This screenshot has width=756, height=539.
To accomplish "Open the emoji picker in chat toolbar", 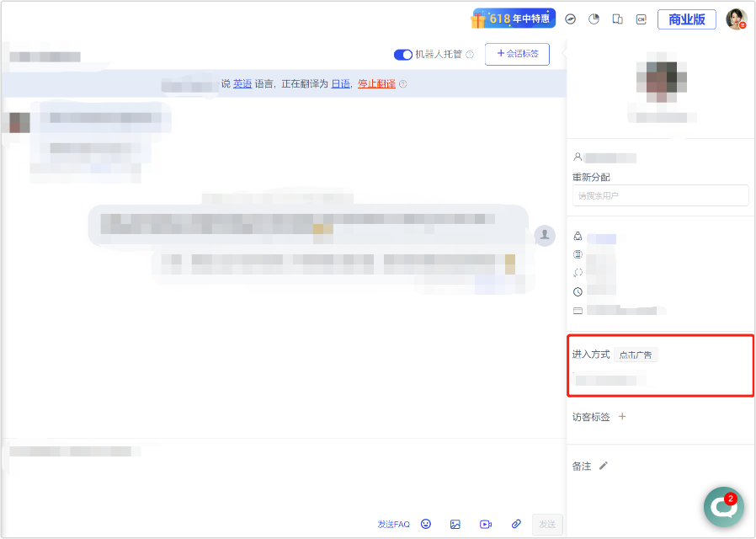I will [x=426, y=524].
